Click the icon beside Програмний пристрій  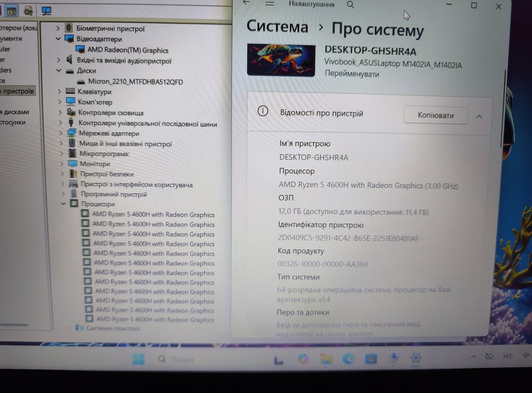tap(74, 194)
